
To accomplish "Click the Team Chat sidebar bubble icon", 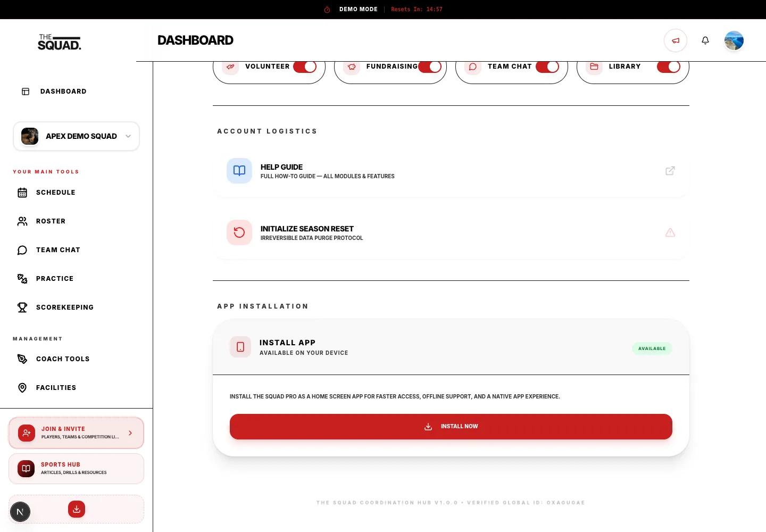I will (x=22, y=250).
